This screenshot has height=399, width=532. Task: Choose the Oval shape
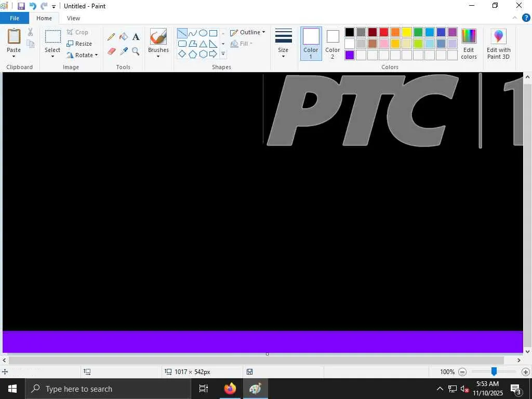pos(203,33)
